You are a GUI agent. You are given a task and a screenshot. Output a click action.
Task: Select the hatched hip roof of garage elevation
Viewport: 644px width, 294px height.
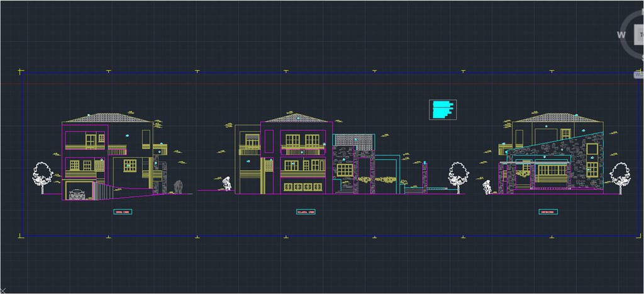[x=108, y=118]
